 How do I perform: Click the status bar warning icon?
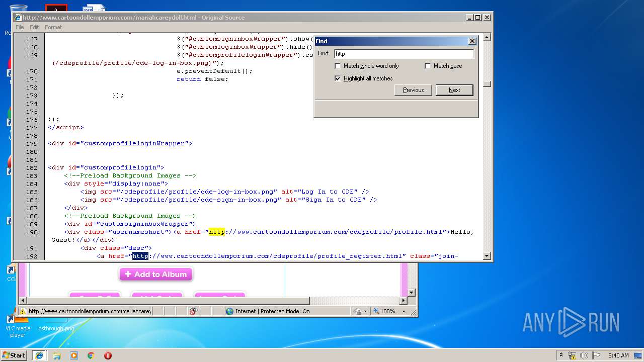[x=23, y=311]
